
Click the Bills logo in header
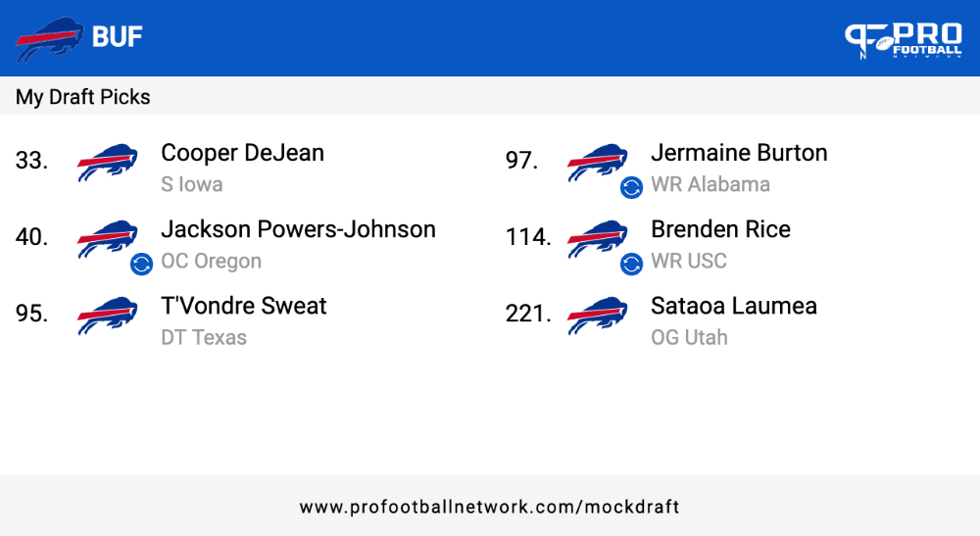pos(49,38)
